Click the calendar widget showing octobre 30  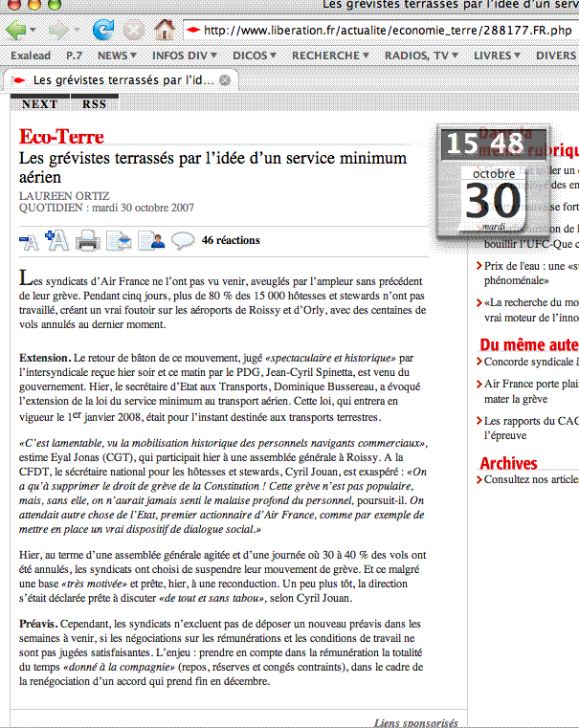[493, 199]
